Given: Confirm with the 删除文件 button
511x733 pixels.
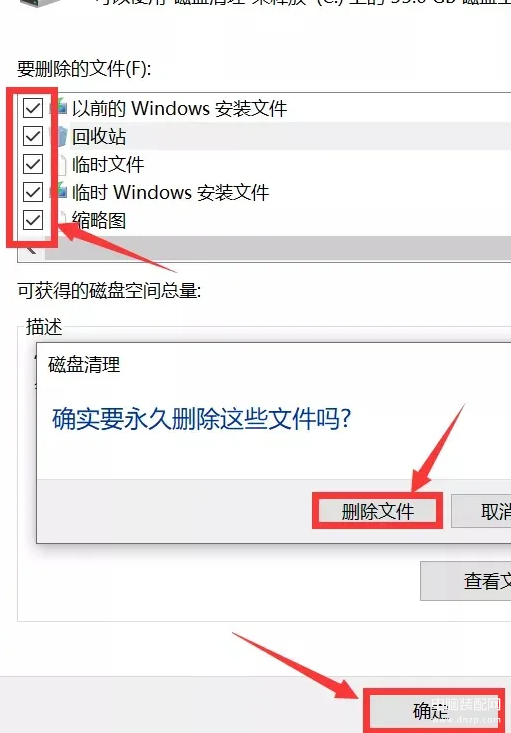Looking at the screenshot, I should (377, 511).
